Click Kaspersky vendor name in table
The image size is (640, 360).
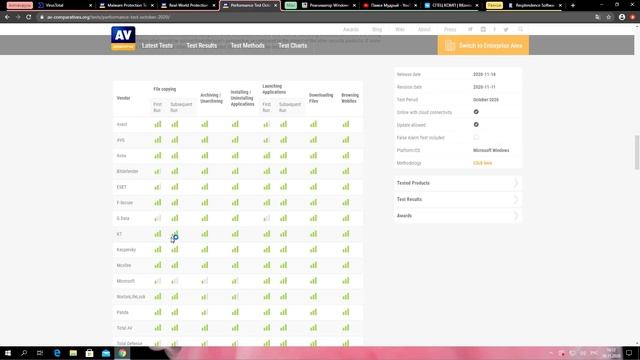pos(126,249)
